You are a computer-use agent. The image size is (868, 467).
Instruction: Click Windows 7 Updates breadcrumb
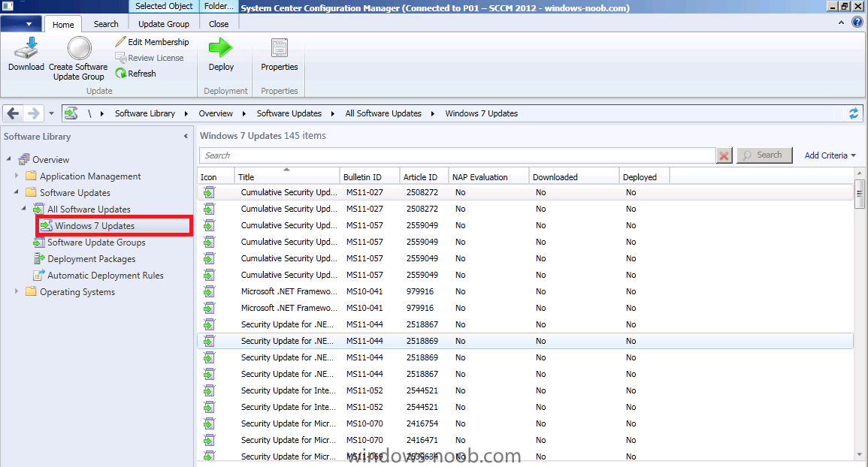482,113
